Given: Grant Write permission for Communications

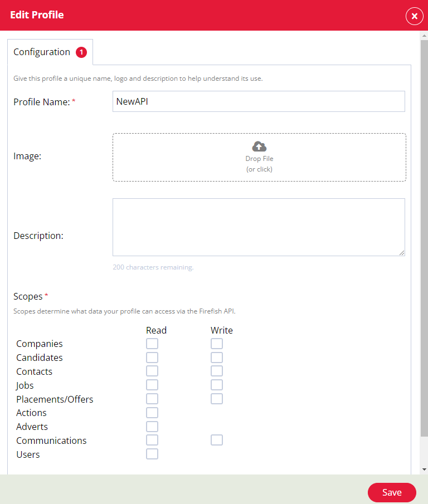Looking at the screenshot, I should 217,439.
